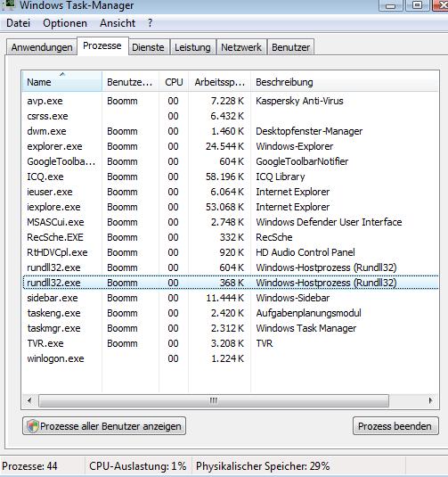Switch to the Netzwerk tab
Image resolution: width=448 pixels, height=477 pixels.
(x=241, y=47)
